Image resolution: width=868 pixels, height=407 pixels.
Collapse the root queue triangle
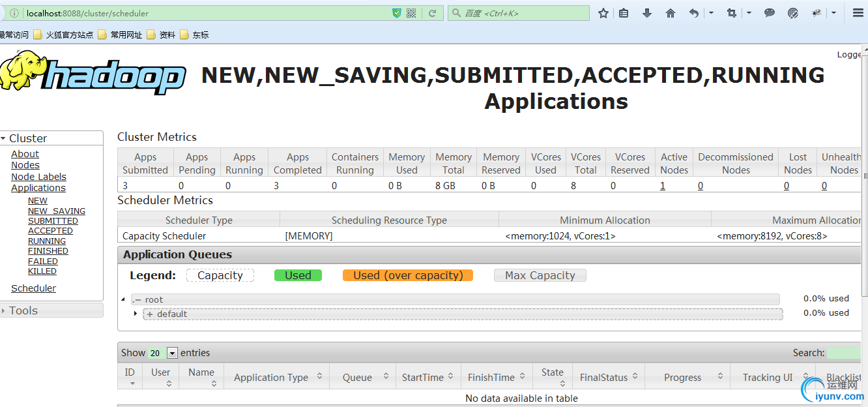[x=123, y=300]
